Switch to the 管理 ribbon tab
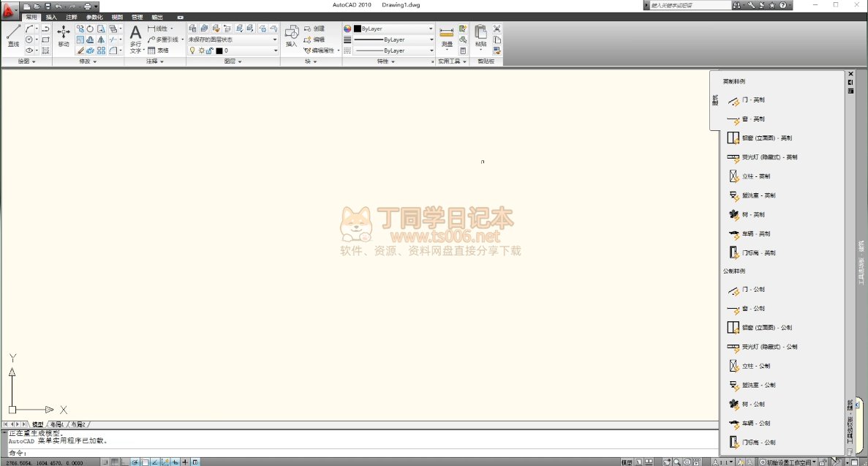 pyautogui.click(x=137, y=17)
